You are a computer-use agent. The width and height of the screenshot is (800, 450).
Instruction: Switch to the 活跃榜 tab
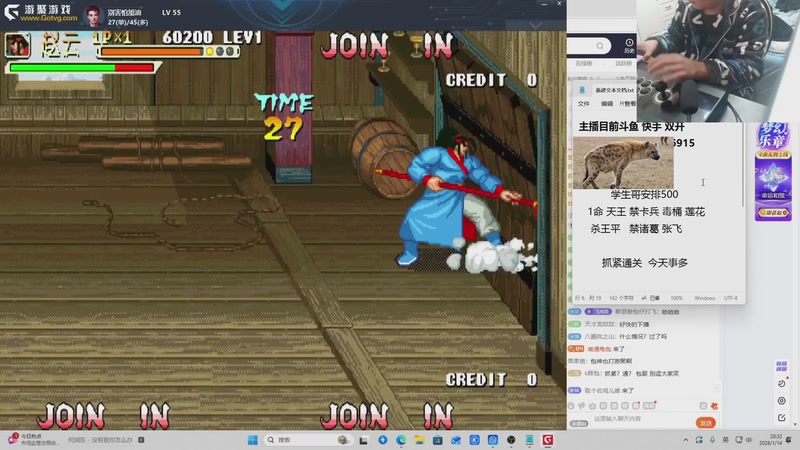click(x=623, y=63)
